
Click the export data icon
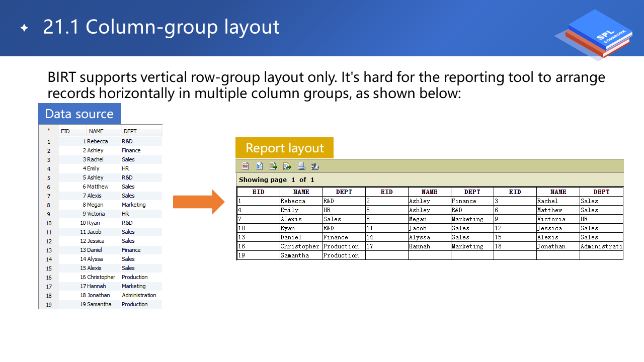click(273, 166)
